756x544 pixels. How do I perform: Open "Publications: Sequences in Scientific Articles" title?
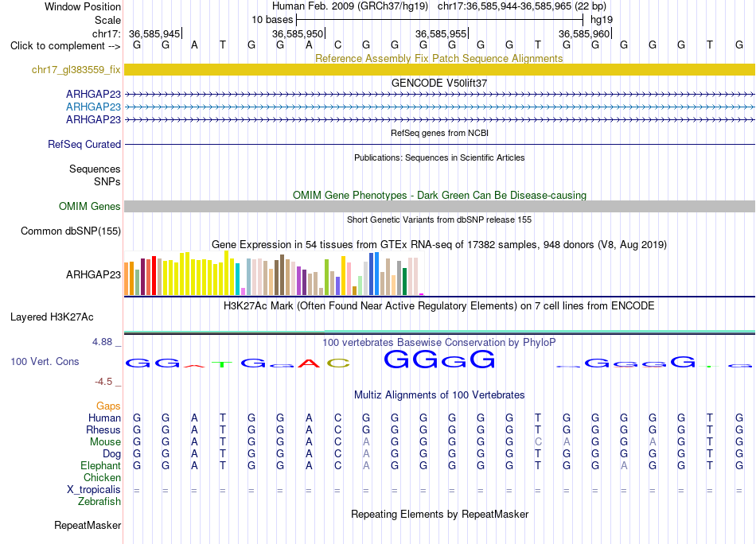(x=439, y=157)
